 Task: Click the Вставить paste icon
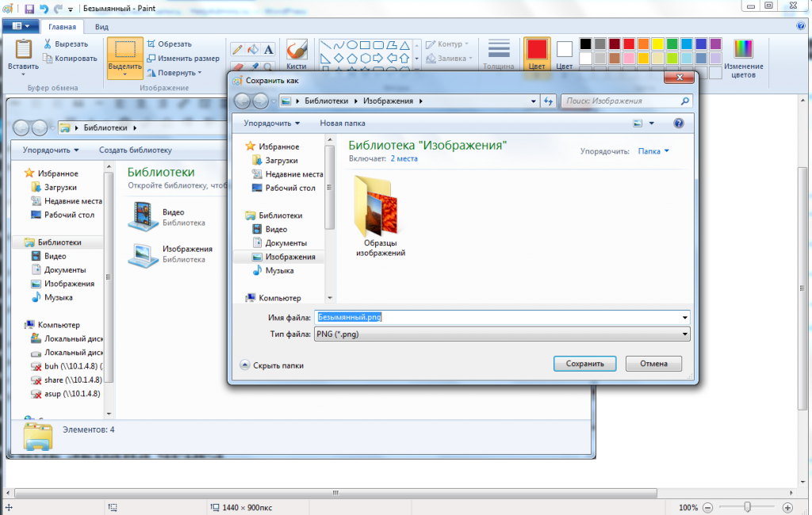coord(23,49)
